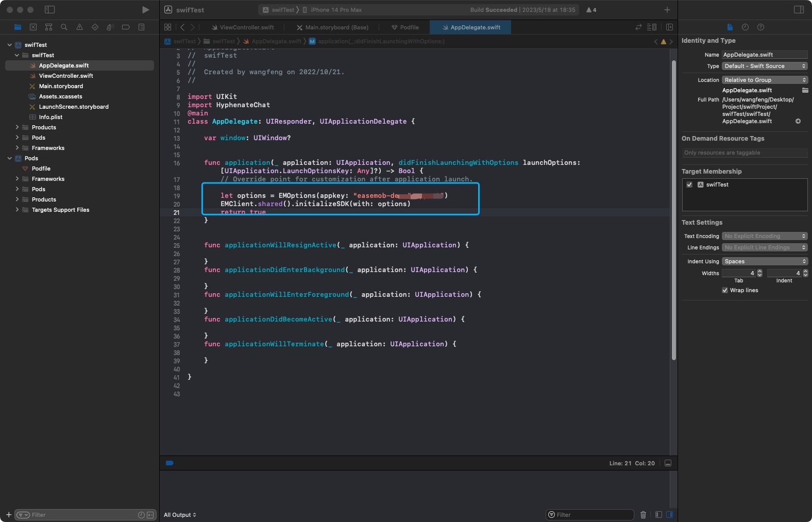Show the File inspector
This screenshot has height=522, width=812.
tap(730, 27)
